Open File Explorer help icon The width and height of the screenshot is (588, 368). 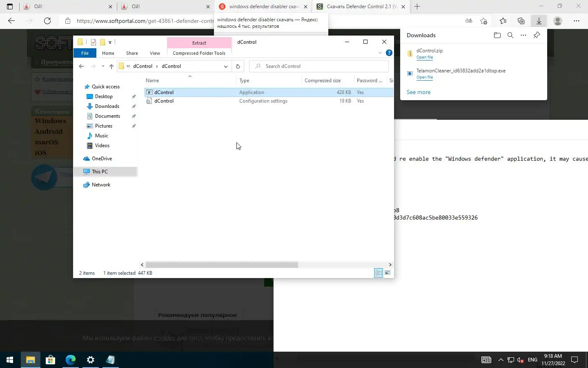point(389,53)
